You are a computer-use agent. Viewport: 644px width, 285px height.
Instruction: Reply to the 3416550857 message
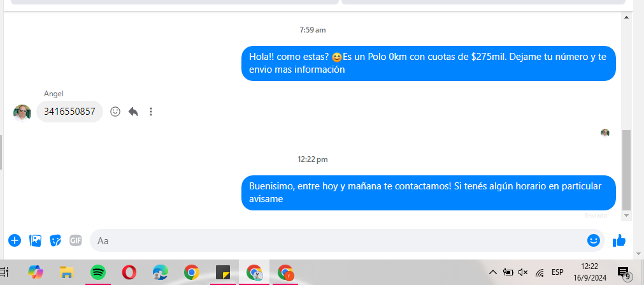pos(133,112)
